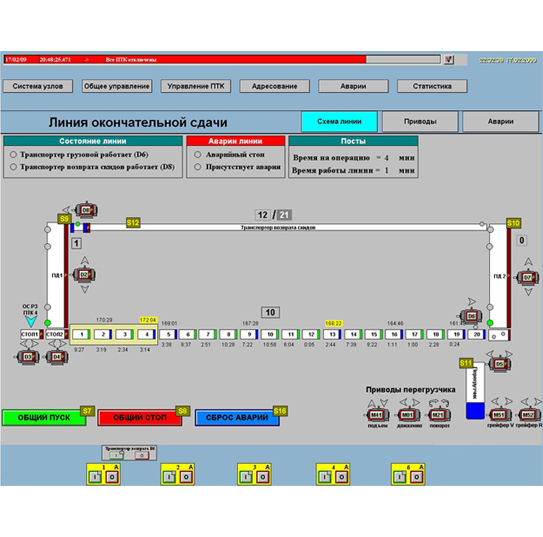Click the blue 'СБРОС АВАРИЙ' button
This screenshot has height=537, width=543.
coord(237,418)
